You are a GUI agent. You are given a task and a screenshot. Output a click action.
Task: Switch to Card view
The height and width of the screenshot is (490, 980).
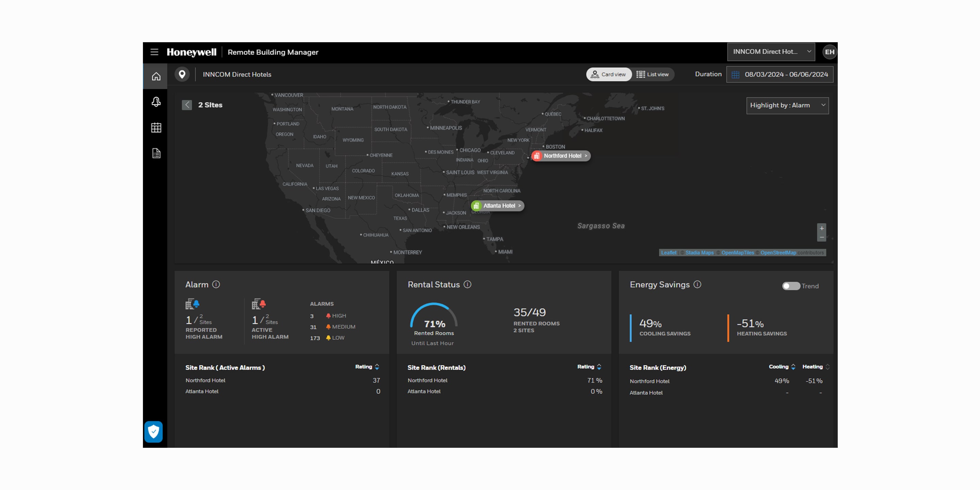[609, 75]
